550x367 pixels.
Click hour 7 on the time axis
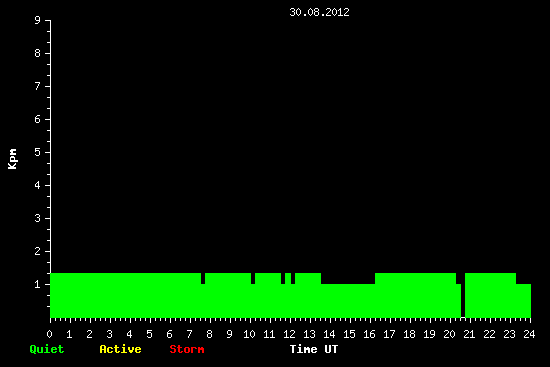click(x=189, y=334)
